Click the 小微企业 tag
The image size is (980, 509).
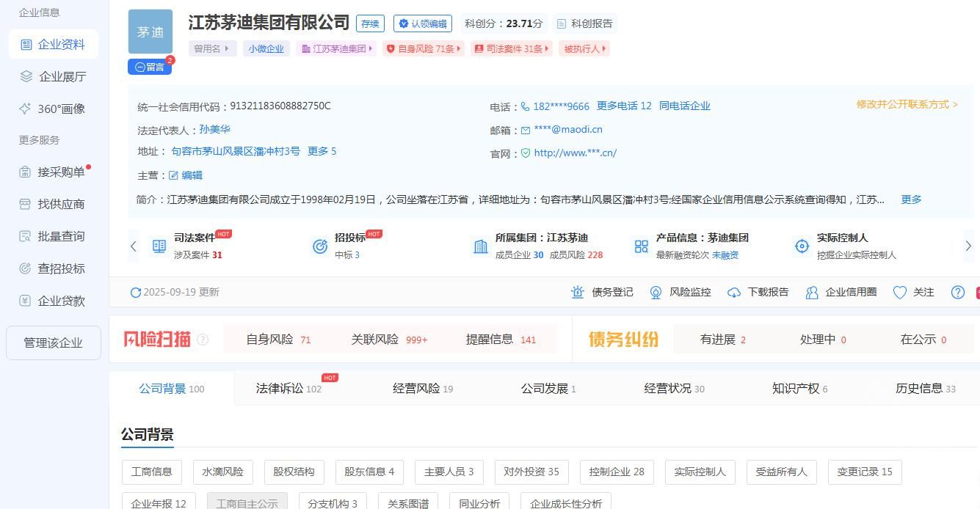(266, 48)
